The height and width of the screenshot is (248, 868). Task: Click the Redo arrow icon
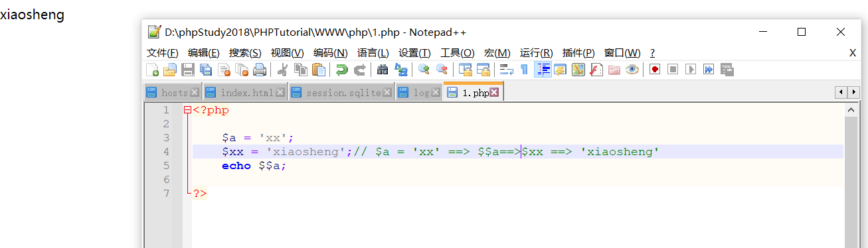tap(359, 69)
